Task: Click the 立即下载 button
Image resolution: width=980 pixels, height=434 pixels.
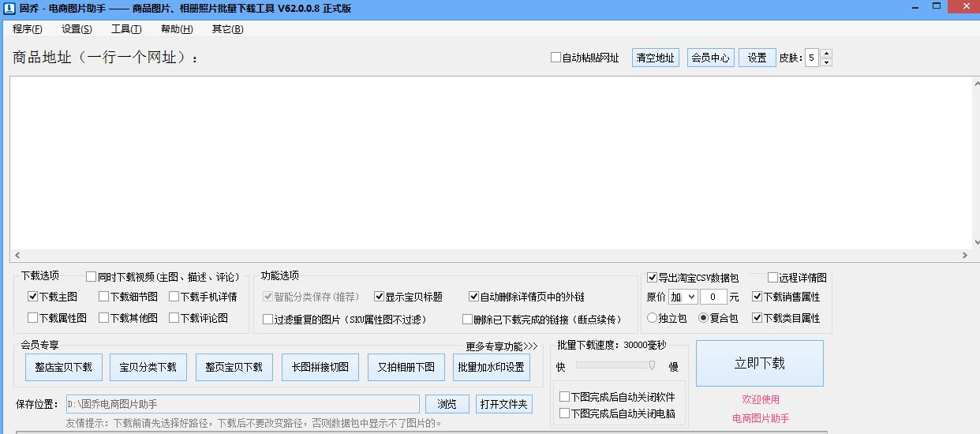Action: point(760,363)
